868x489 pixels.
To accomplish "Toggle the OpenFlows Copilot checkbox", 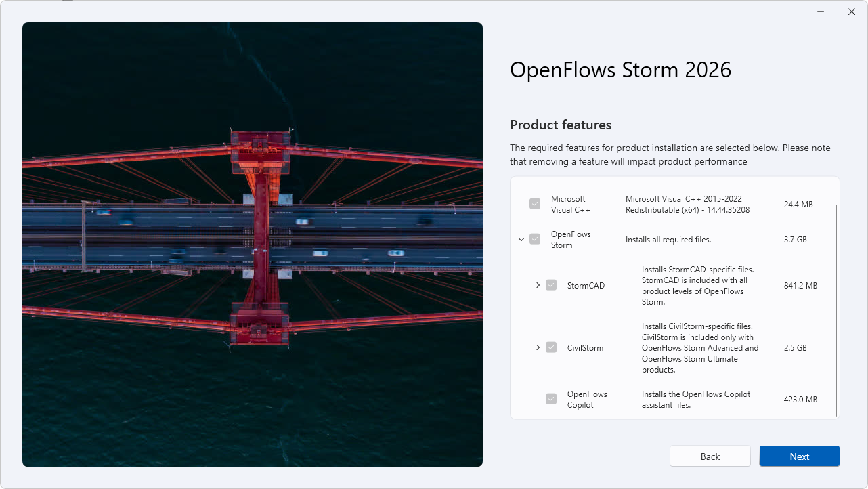I will (x=551, y=399).
